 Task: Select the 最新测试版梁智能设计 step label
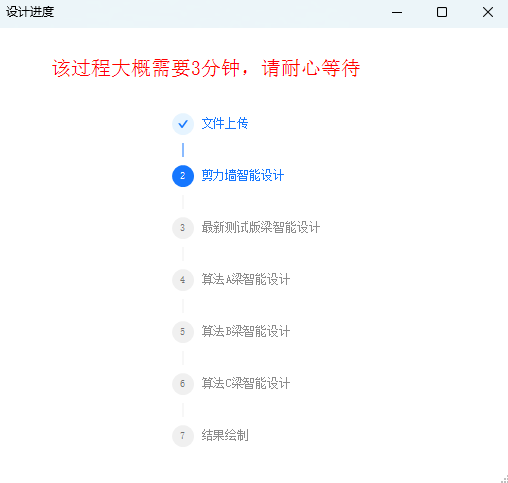[261, 228]
